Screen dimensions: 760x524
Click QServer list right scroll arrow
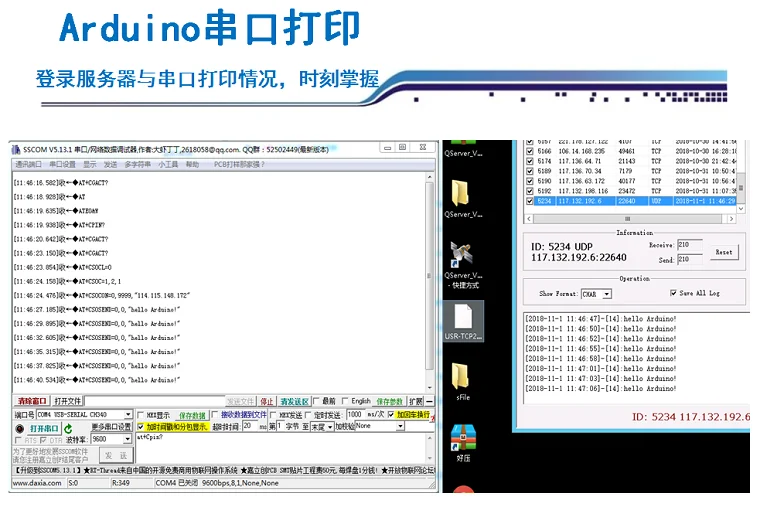click(x=731, y=219)
